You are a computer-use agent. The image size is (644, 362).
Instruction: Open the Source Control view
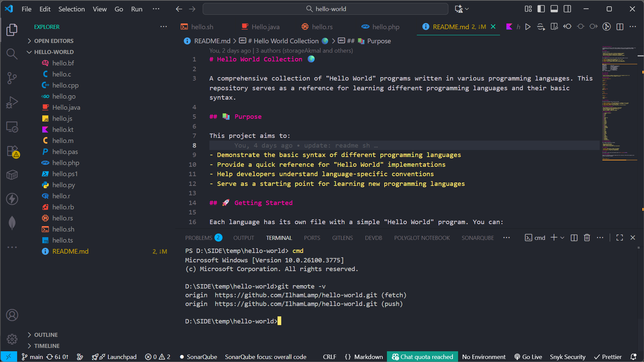pyautogui.click(x=12, y=78)
